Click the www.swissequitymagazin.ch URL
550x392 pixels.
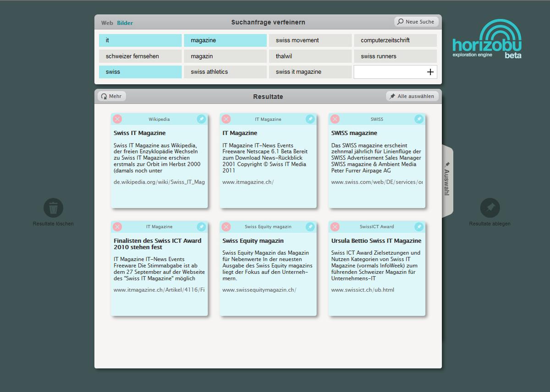(x=259, y=289)
